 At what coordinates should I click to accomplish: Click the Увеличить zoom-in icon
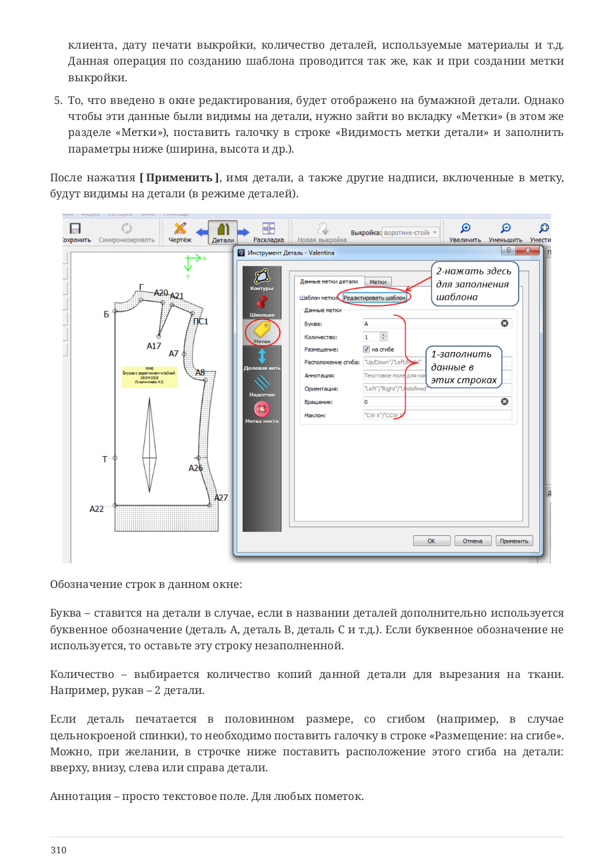coord(465,232)
